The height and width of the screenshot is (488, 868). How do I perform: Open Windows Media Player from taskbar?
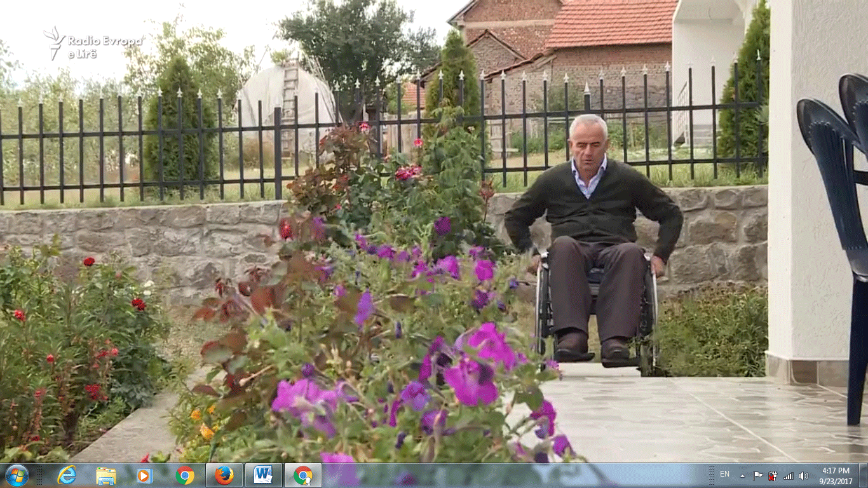145,475
